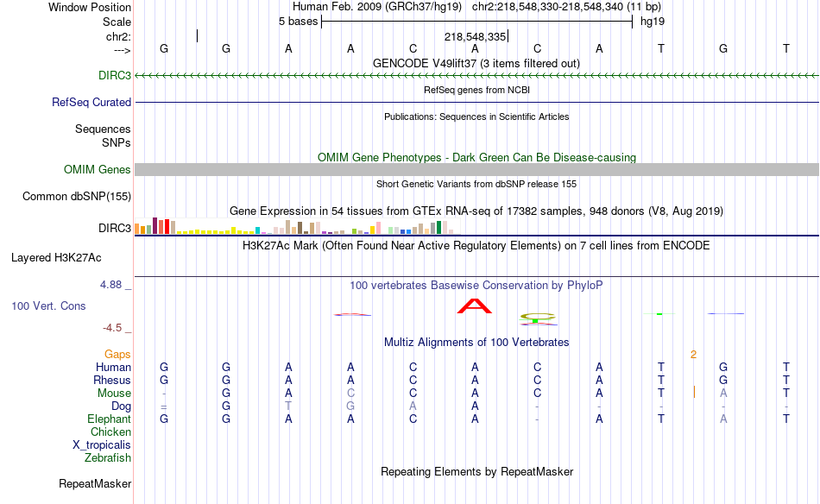Viewport: 820px width, 504px height.
Task: Open the Layered H3K27Ac track label
Action: click(56, 257)
